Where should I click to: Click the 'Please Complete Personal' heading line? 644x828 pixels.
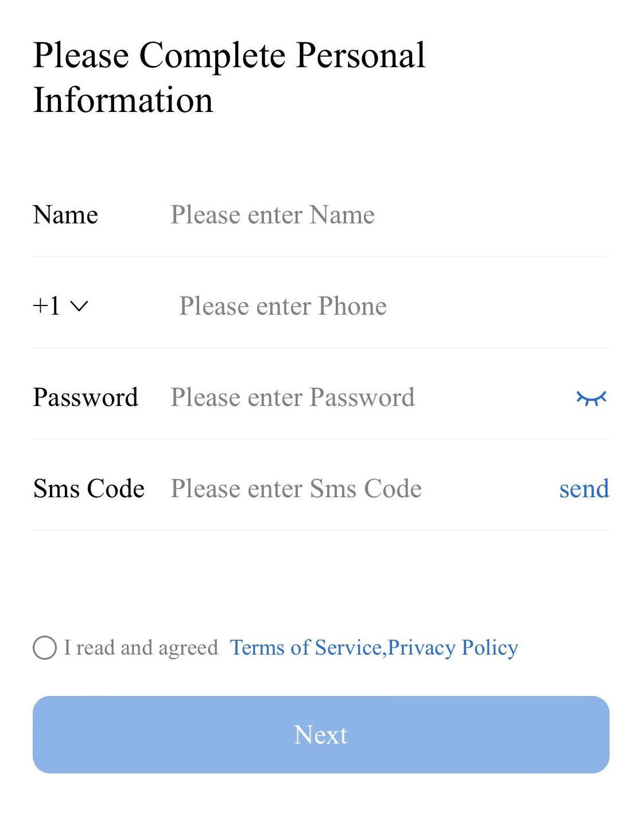(229, 56)
